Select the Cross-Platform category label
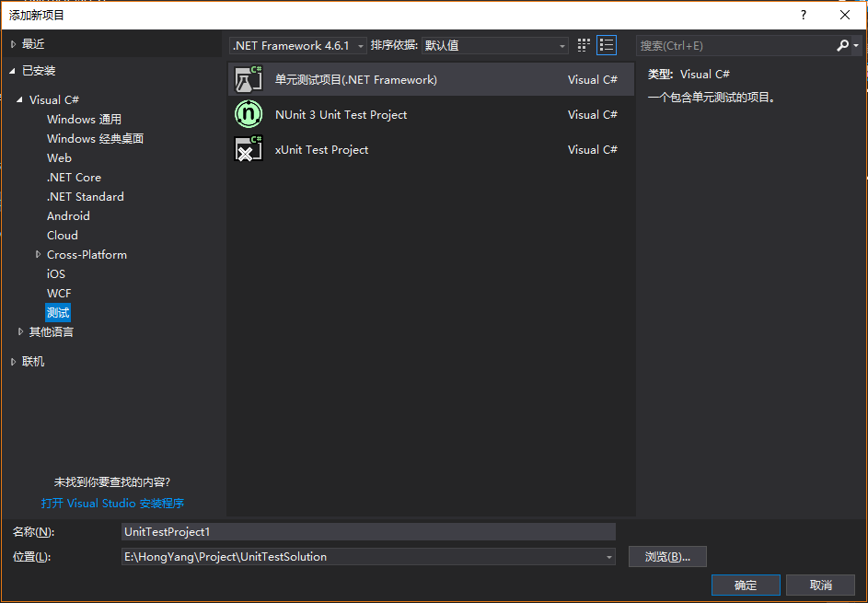Viewport: 868px width, 603px height. coord(87,255)
